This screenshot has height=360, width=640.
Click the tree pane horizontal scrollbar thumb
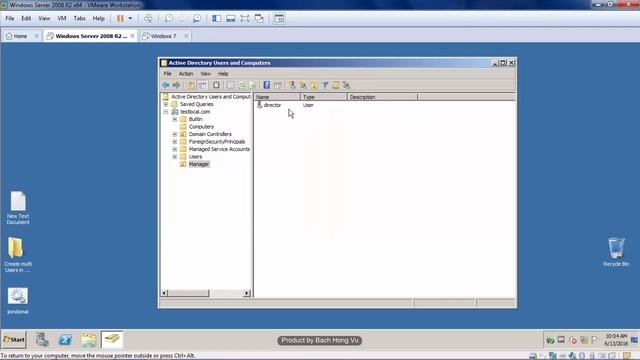[x=188, y=293]
